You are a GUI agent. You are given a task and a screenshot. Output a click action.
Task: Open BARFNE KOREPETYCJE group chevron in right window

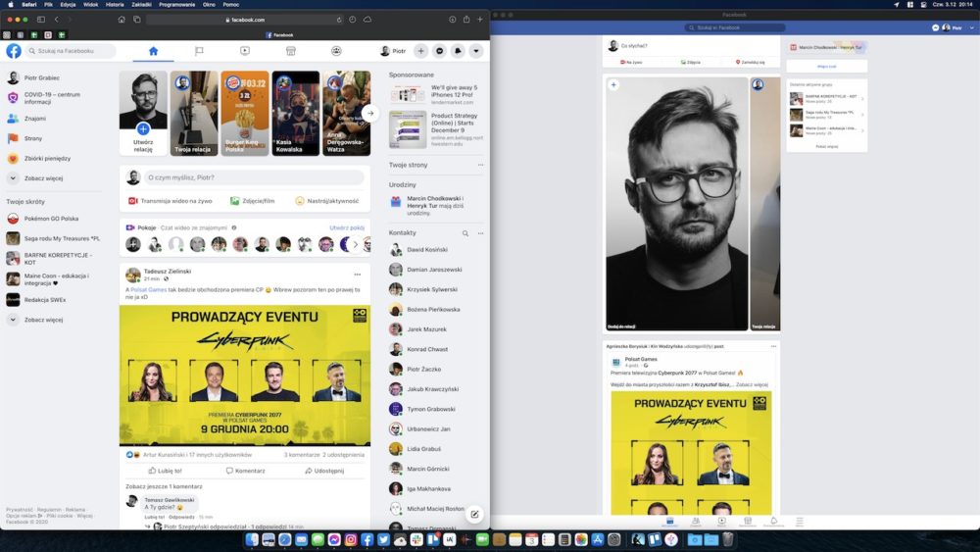point(862,99)
